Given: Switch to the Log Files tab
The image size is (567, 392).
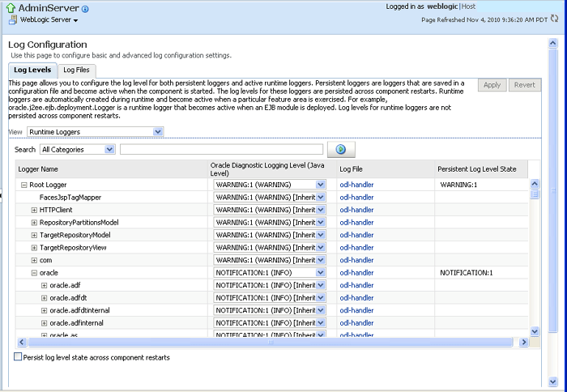Looking at the screenshot, I should (76, 70).
